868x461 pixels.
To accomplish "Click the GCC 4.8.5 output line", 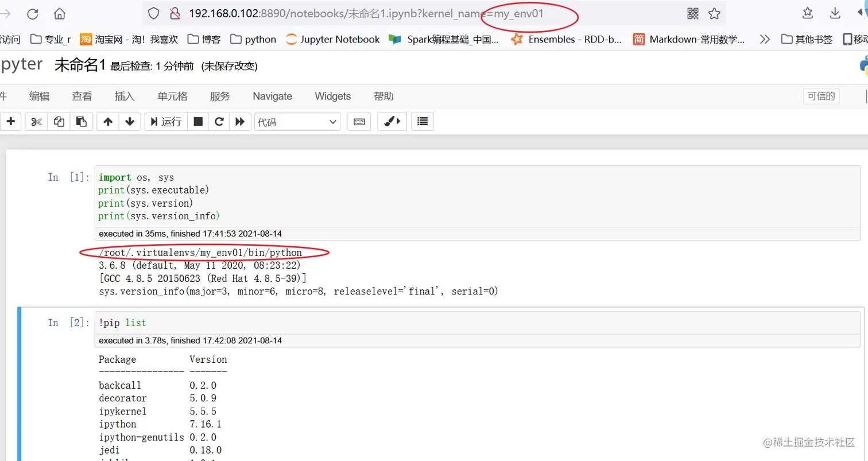I will coord(203,278).
